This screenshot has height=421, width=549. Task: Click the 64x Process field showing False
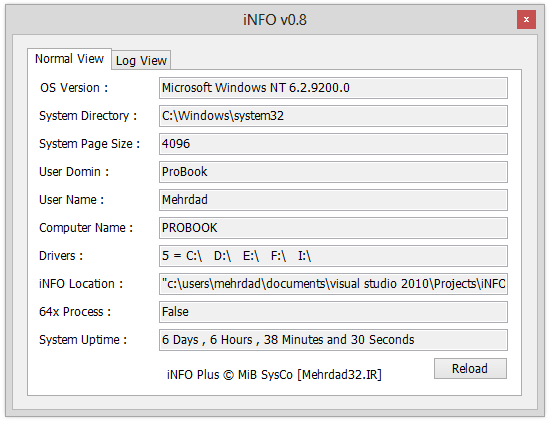pos(333,312)
